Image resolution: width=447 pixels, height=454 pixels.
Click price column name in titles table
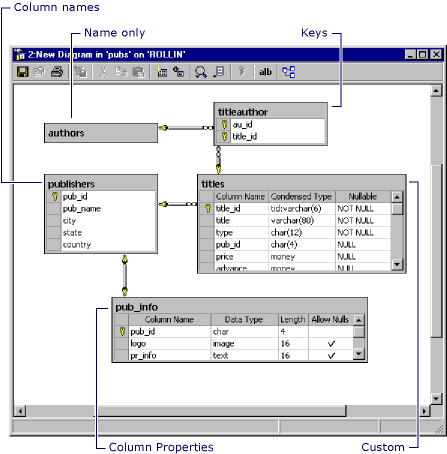point(241,257)
